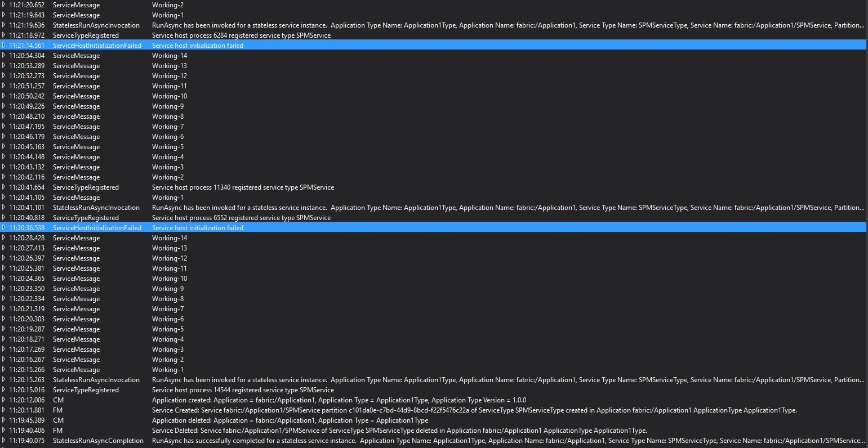Expand the ServiceTypeRegistered event for process 11340

(4, 187)
